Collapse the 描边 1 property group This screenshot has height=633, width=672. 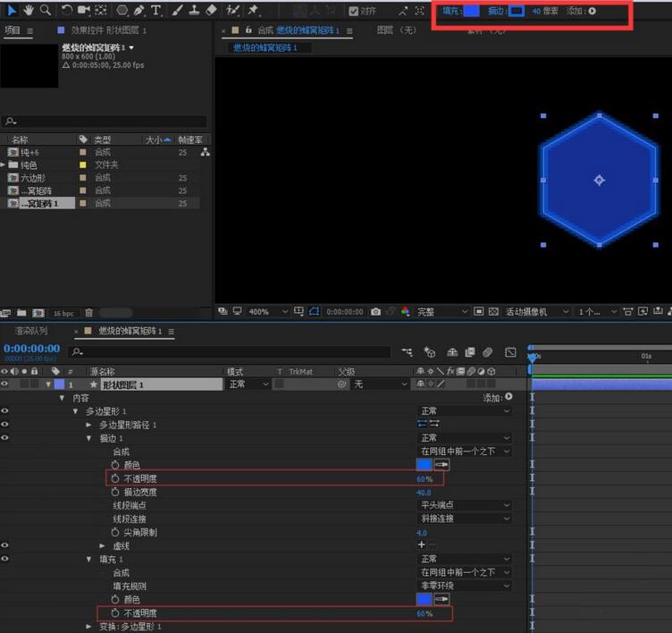(x=89, y=438)
